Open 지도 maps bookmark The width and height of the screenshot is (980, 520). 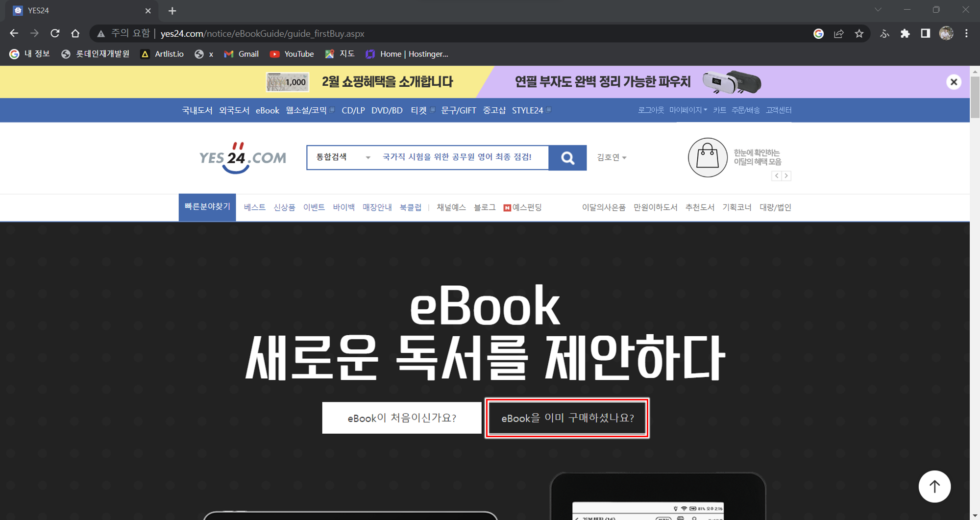click(340, 54)
